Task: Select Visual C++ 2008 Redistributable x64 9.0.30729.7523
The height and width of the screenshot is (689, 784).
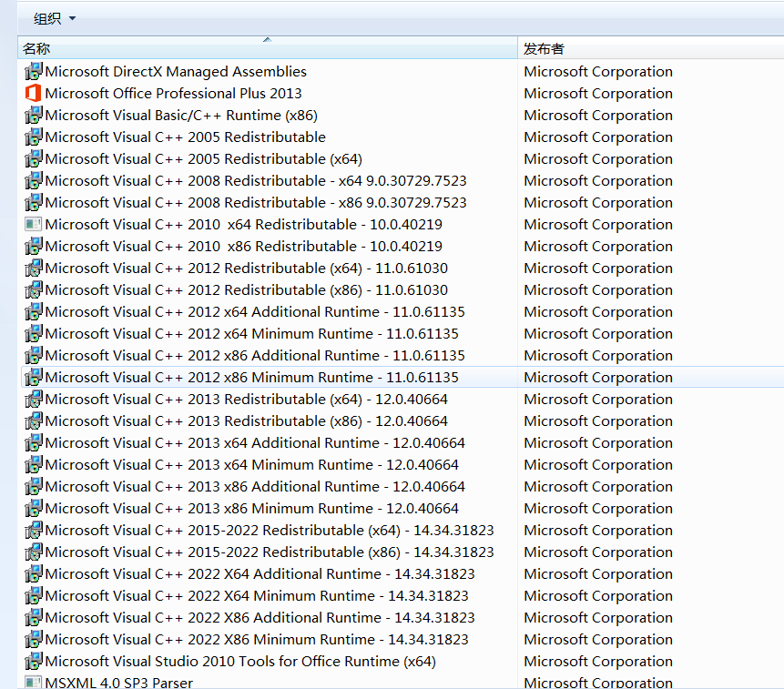Action: [255, 180]
